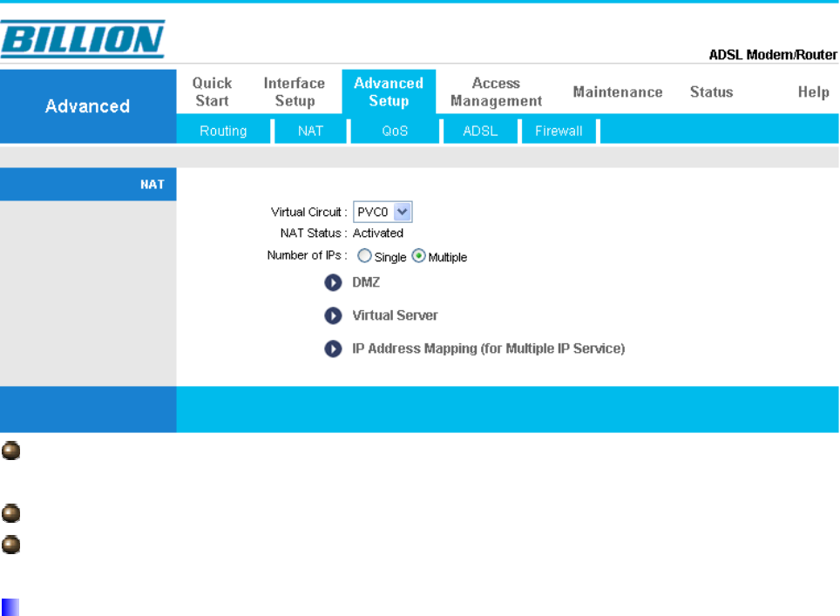The height and width of the screenshot is (616, 840).
Task: Click the Advanced section heading
Action: pos(87,106)
